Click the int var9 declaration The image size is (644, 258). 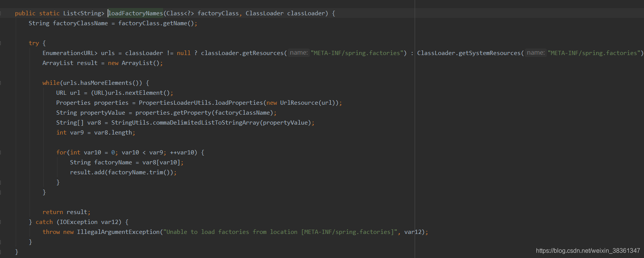pos(70,133)
